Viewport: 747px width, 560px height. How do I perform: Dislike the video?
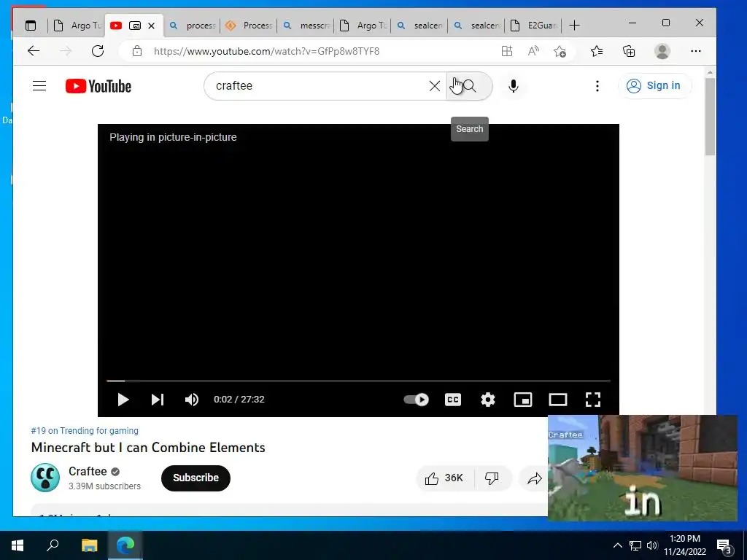tap(492, 478)
